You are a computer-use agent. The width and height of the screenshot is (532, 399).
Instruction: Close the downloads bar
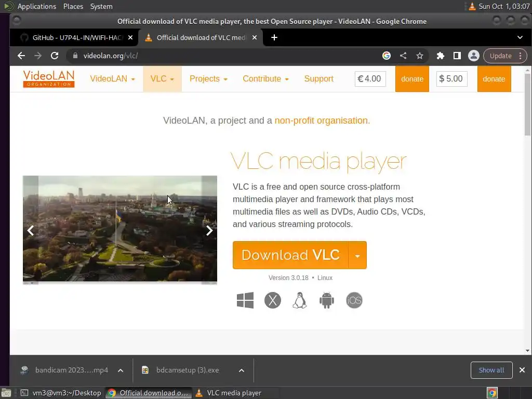(522, 370)
